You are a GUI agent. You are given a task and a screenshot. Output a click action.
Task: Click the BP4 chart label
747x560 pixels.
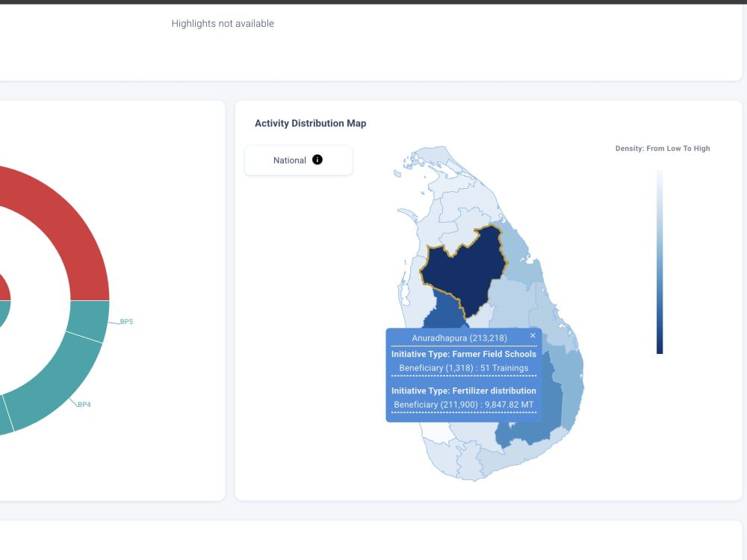click(84, 404)
